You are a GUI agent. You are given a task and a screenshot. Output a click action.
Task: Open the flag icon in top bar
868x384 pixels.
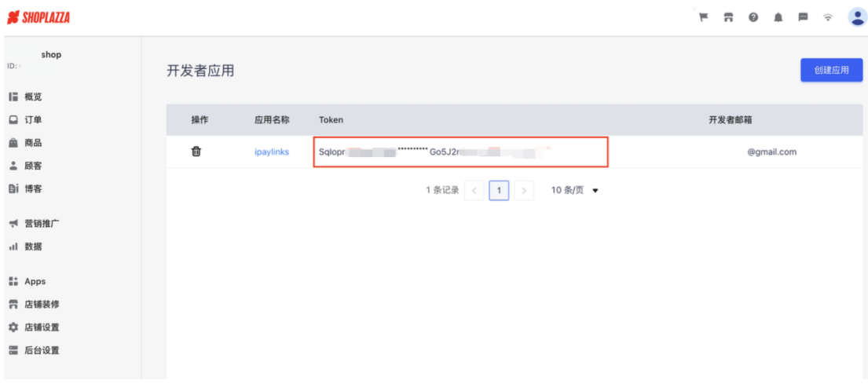point(704,17)
